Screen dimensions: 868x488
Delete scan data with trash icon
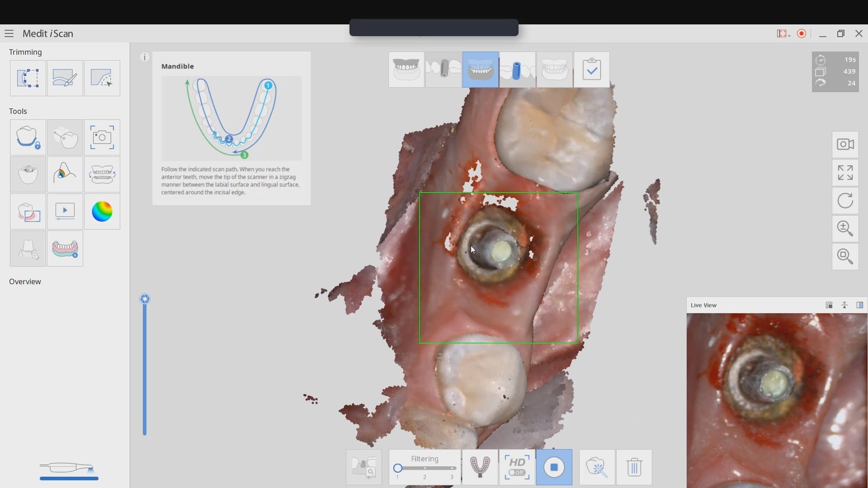click(x=634, y=467)
